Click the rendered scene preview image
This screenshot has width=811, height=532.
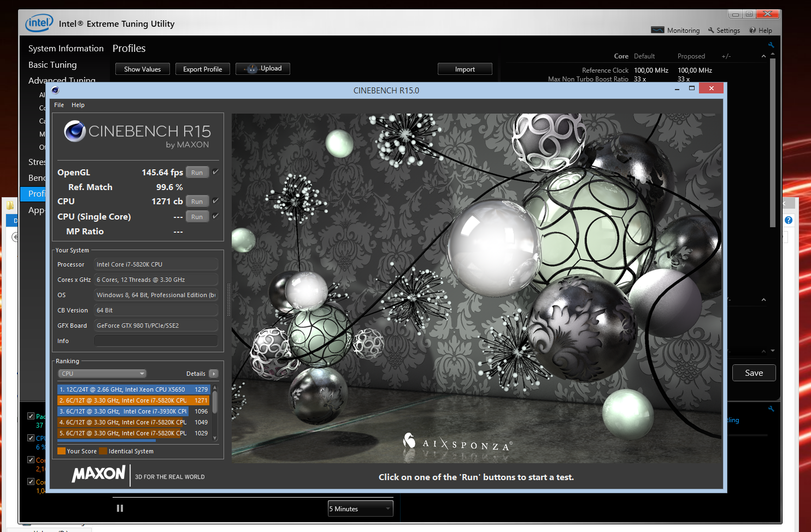click(x=477, y=288)
